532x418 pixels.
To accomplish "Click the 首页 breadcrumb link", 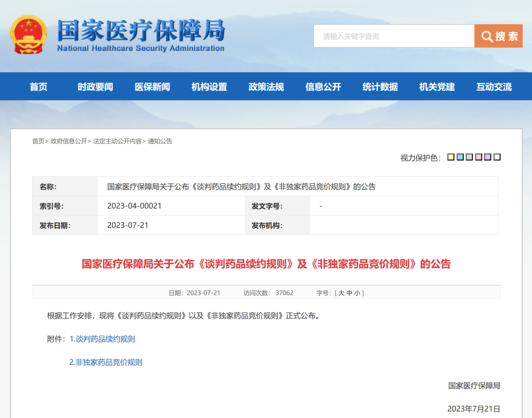I will pyautogui.click(x=38, y=141).
